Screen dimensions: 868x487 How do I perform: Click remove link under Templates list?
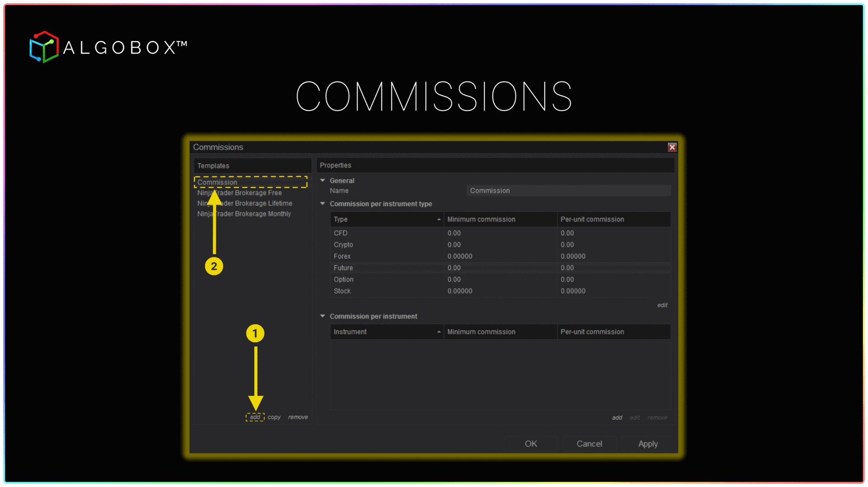tap(298, 417)
